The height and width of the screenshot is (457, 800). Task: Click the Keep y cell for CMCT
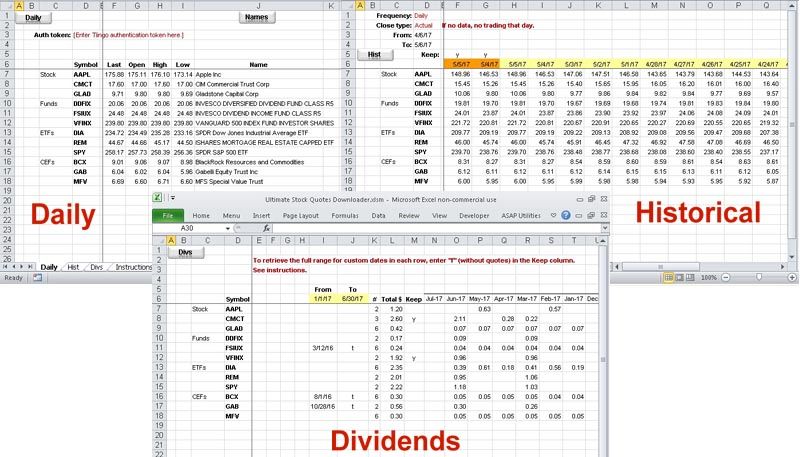[x=414, y=319]
